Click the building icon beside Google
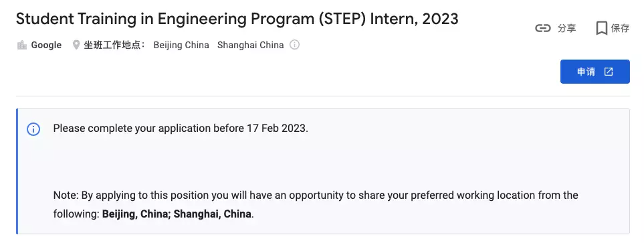This screenshot has height=243, width=644. tap(22, 45)
